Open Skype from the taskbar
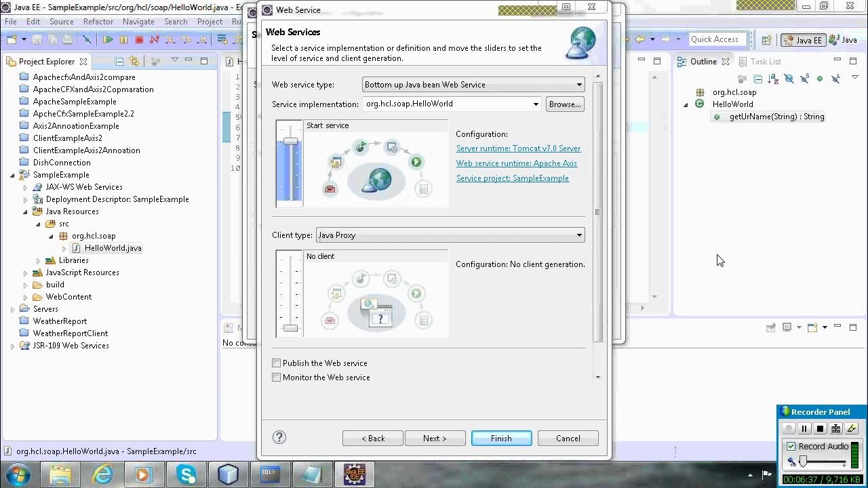 point(186,474)
